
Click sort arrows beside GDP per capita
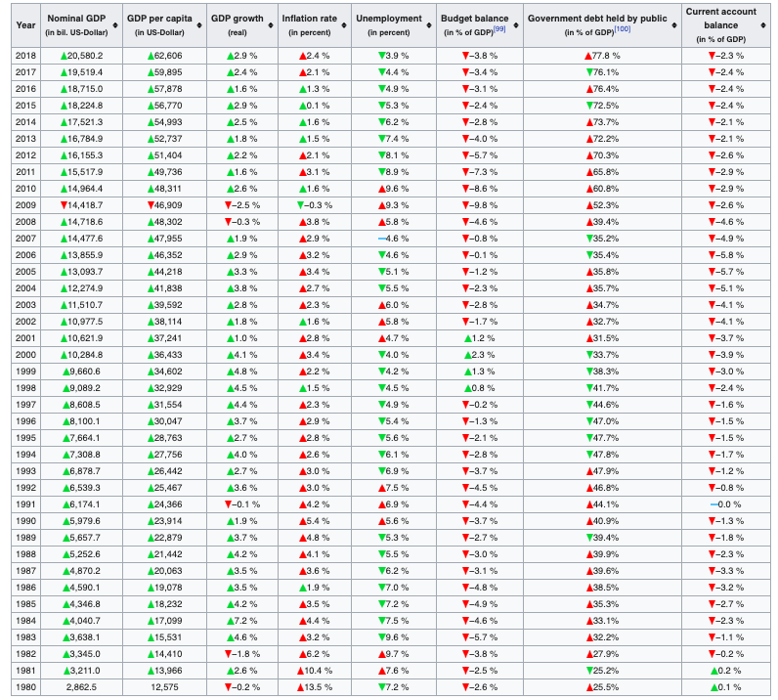[x=200, y=24]
